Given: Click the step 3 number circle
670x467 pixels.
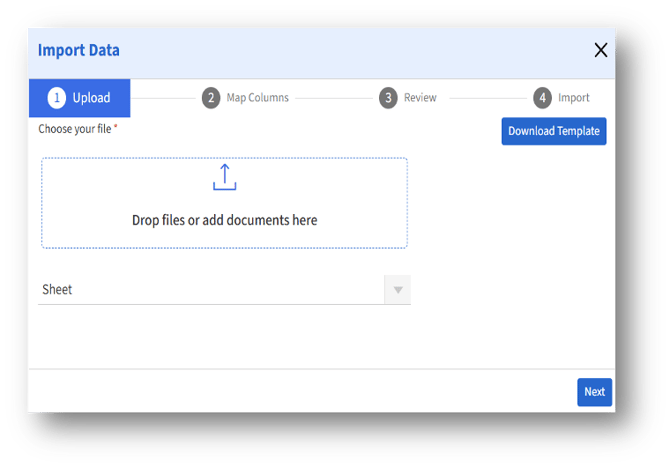Looking at the screenshot, I should point(387,98).
